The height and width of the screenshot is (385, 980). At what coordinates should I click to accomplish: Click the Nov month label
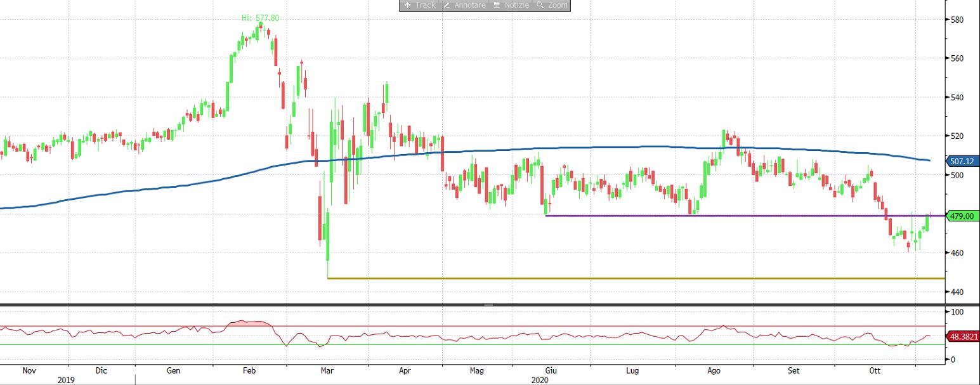click(30, 370)
